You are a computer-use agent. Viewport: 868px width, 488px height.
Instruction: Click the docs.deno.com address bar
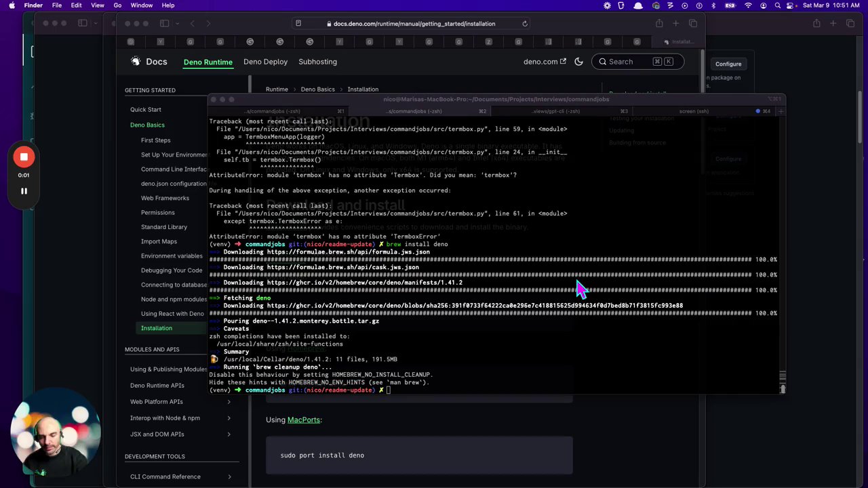(x=411, y=24)
